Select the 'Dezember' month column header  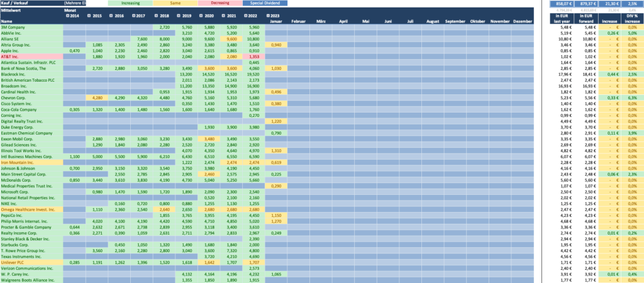tap(523, 21)
